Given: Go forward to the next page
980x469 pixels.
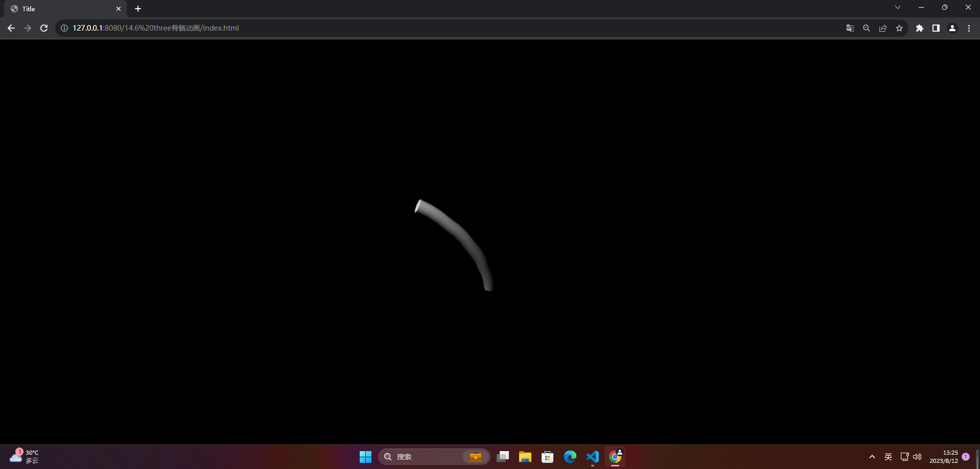Looking at the screenshot, I should (28, 28).
